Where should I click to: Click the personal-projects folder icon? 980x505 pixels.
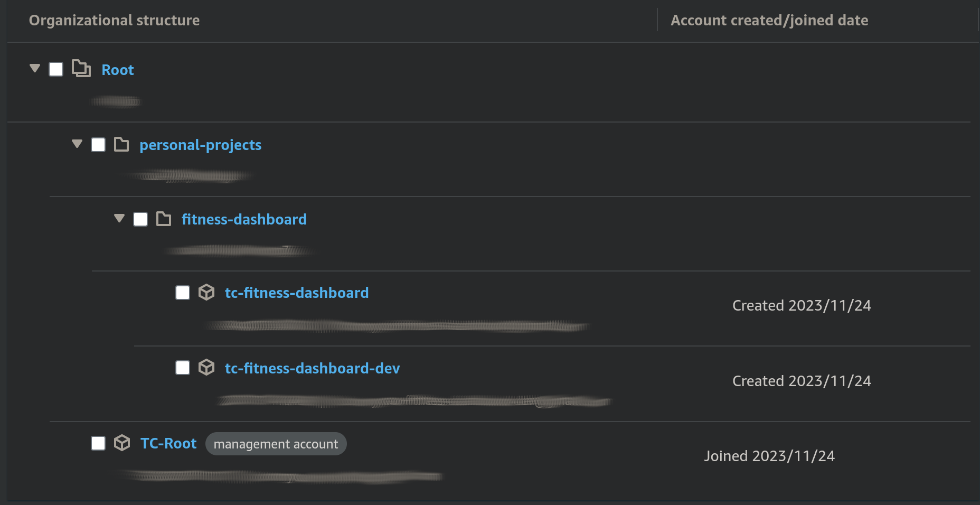[x=121, y=144]
